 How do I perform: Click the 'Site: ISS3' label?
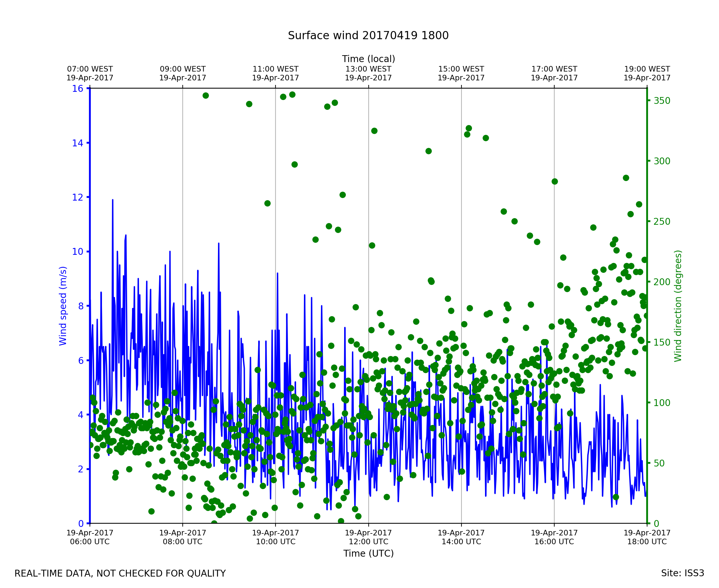[x=682, y=573]
